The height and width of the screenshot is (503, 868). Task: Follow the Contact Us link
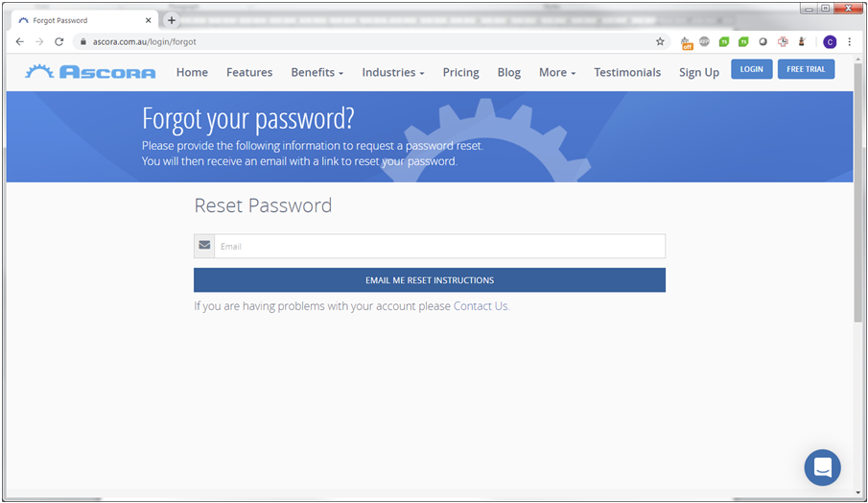pos(481,306)
